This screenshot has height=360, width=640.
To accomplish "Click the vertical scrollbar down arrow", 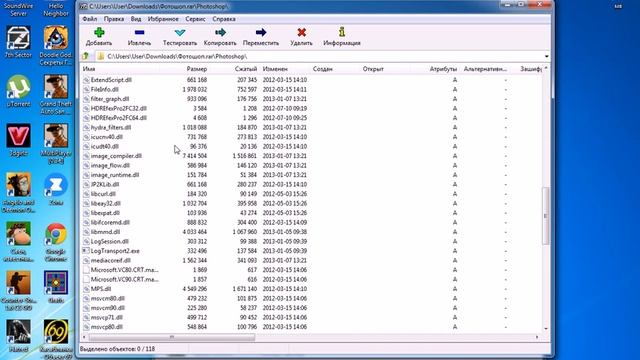I will pos(546,329).
